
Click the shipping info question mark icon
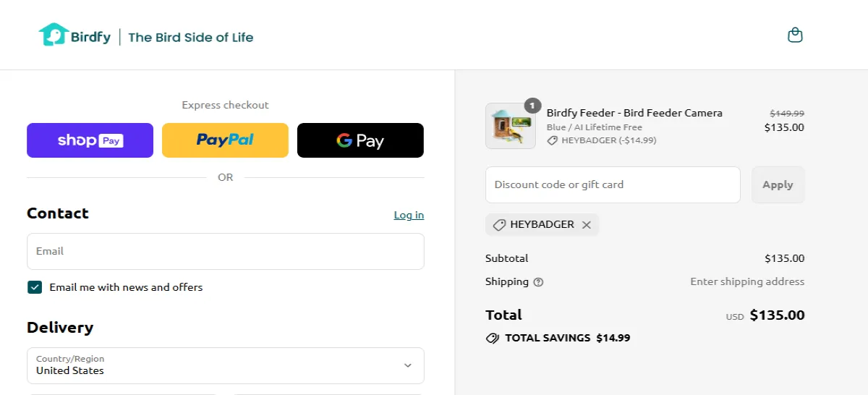pos(538,282)
